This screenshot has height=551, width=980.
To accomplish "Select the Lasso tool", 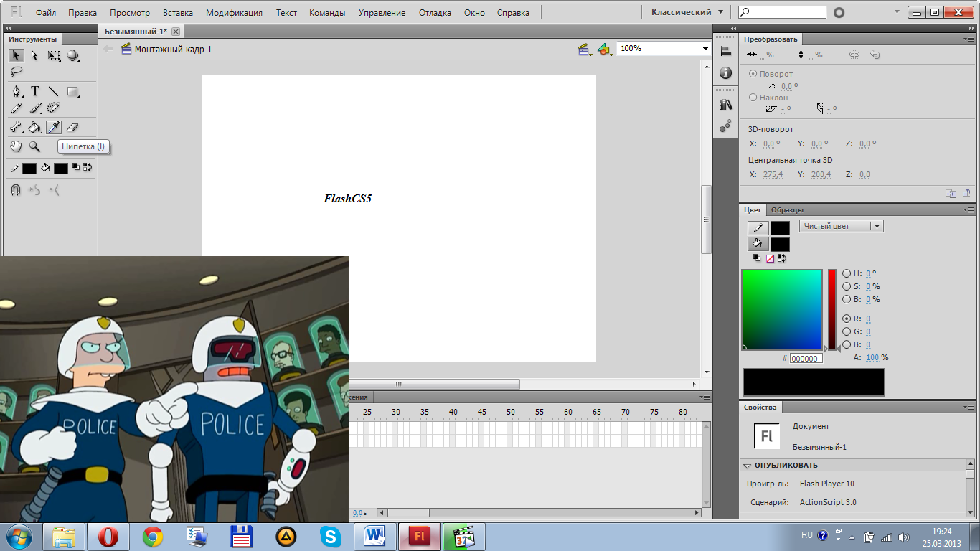I will tap(16, 71).
